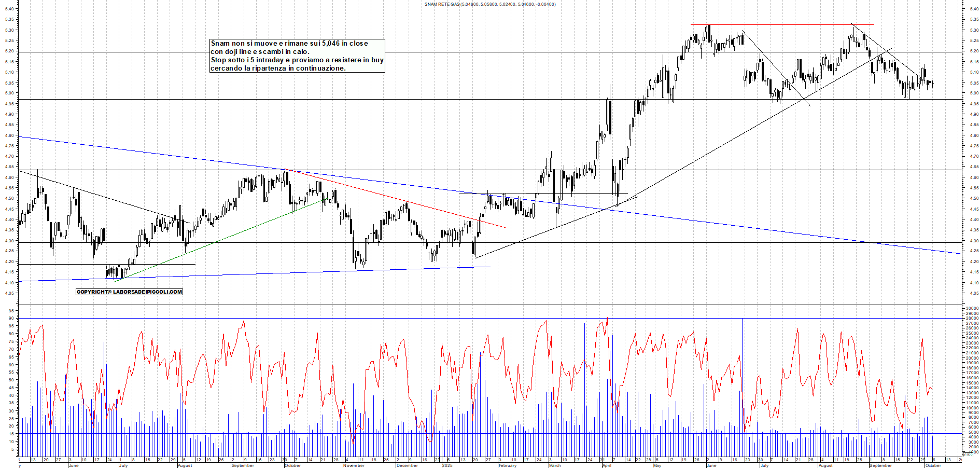Click the 2025 year marker on the time axis
The height and width of the screenshot is (468, 980).
pyautogui.click(x=447, y=465)
